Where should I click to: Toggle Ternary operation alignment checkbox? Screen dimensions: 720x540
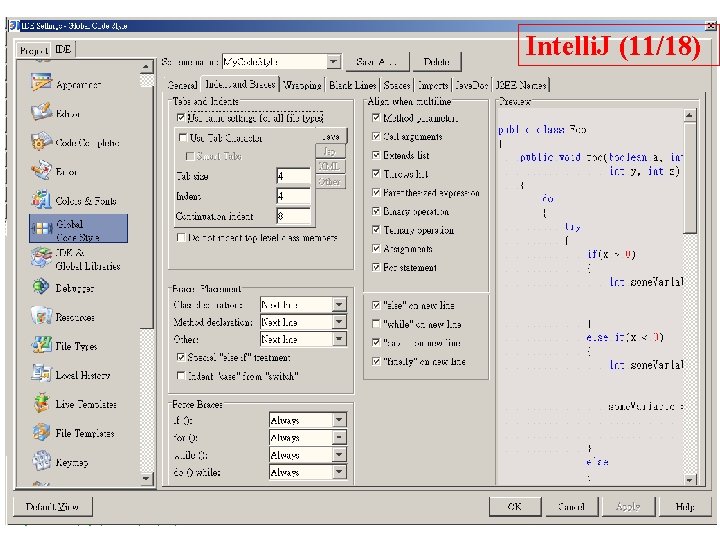click(376, 230)
